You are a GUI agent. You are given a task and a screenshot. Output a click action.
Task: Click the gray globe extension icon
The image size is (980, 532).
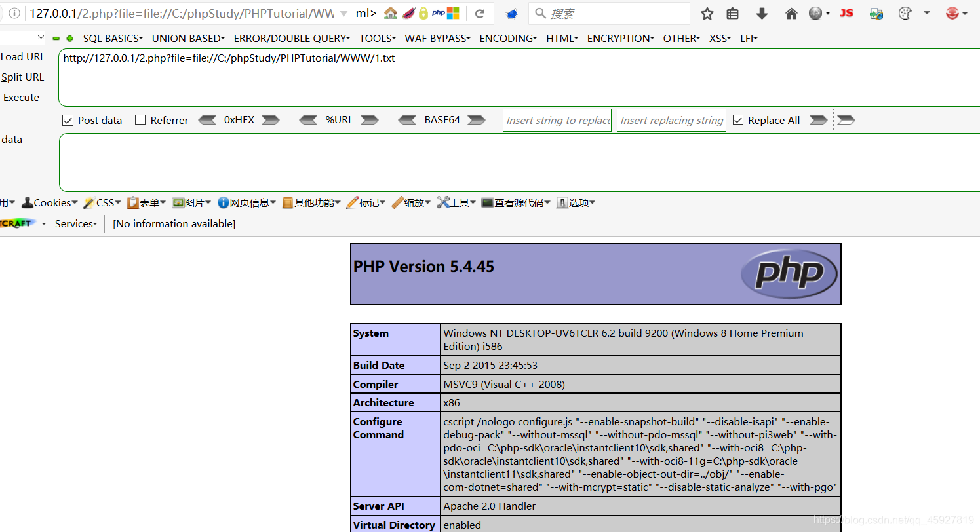[x=815, y=13]
